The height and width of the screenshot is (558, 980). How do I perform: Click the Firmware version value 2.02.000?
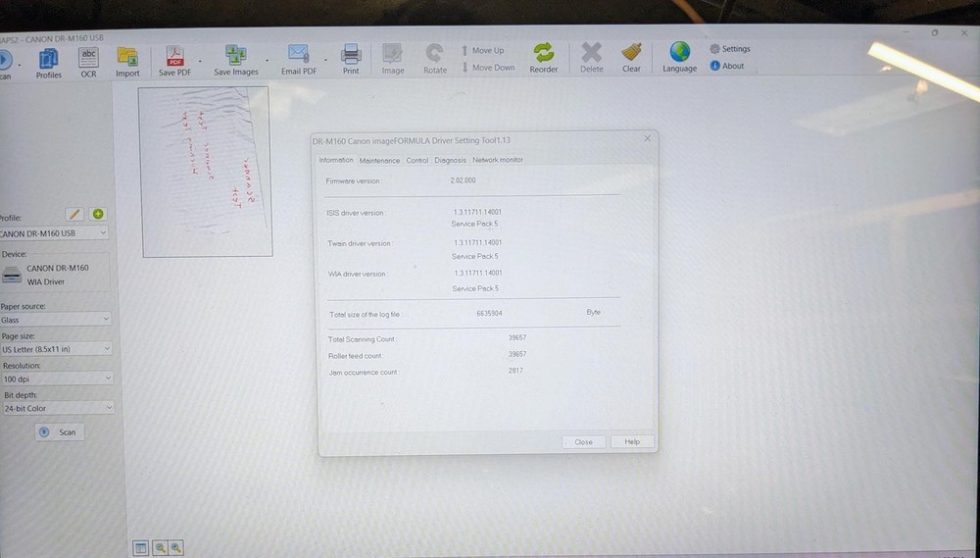click(464, 180)
